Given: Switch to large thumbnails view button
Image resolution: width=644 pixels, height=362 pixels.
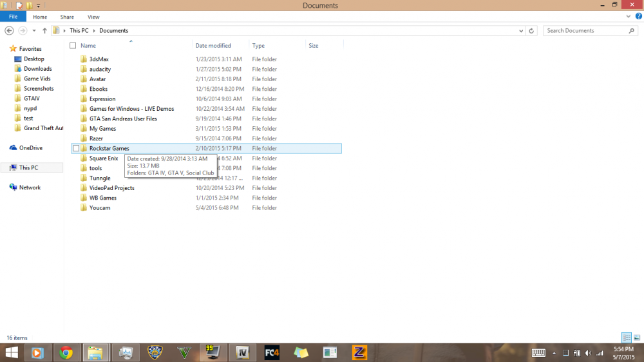Looking at the screenshot, I should coord(637,338).
